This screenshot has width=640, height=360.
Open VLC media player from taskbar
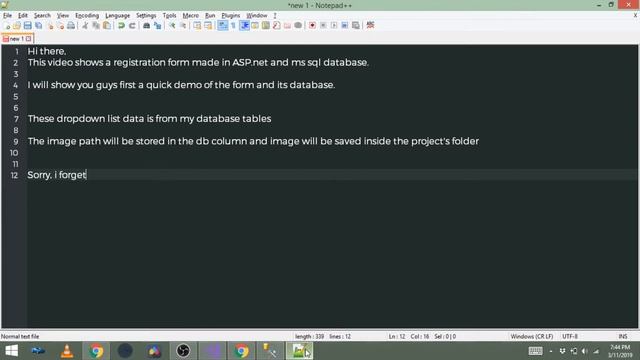click(x=67, y=351)
